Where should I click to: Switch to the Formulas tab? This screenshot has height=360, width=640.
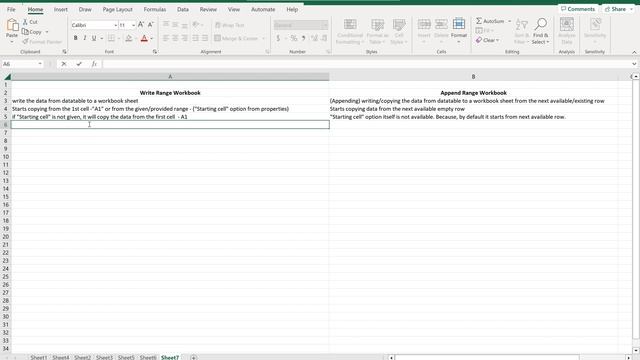click(155, 9)
